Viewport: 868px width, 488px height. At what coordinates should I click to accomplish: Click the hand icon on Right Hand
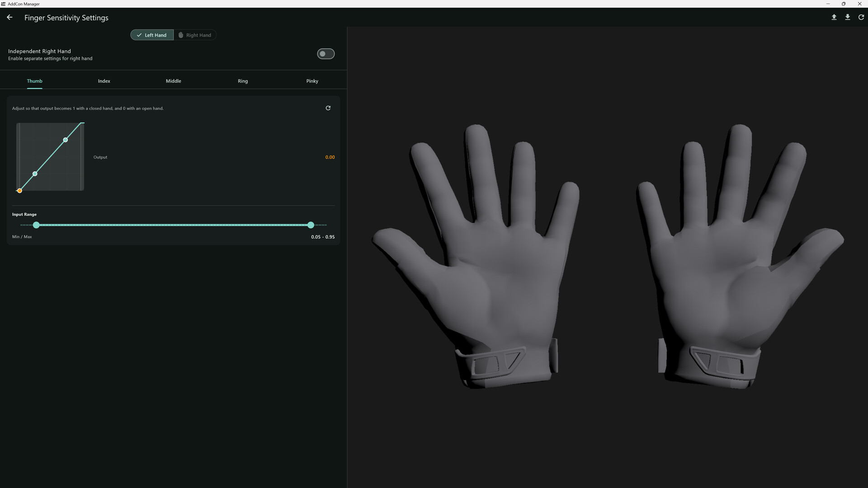(x=181, y=35)
